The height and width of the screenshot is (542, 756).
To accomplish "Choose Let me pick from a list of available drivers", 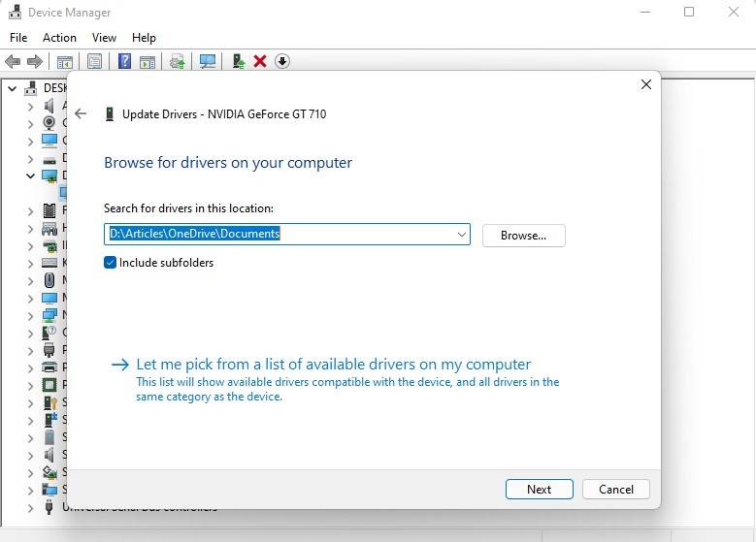I will coord(333,365).
